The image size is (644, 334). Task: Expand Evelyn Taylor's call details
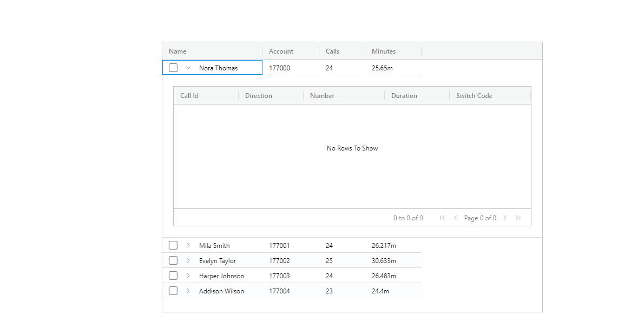[x=188, y=260]
